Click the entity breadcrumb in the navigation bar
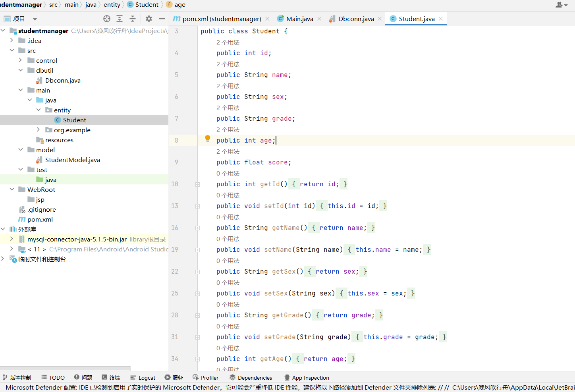575x392 pixels. click(x=112, y=5)
